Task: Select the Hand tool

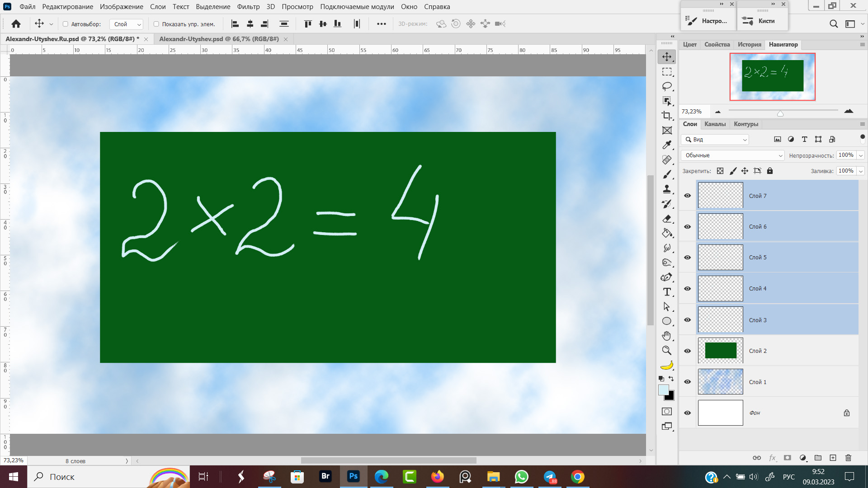Action: (x=667, y=336)
